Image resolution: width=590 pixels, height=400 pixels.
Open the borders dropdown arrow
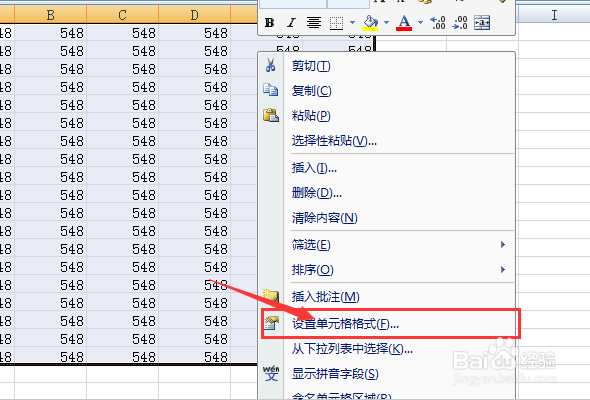pos(352,23)
